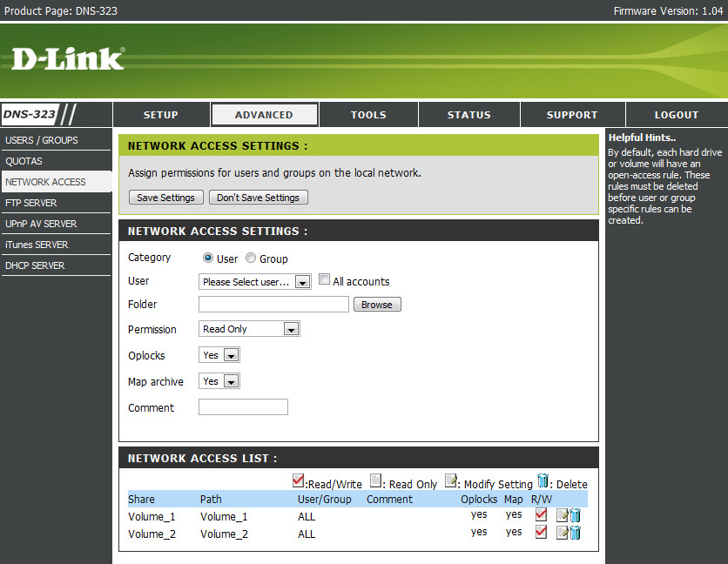Image resolution: width=728 pixels, height=564 pixels.
Task: Click the Oplocks column header
Action: (x=479, y=500)
